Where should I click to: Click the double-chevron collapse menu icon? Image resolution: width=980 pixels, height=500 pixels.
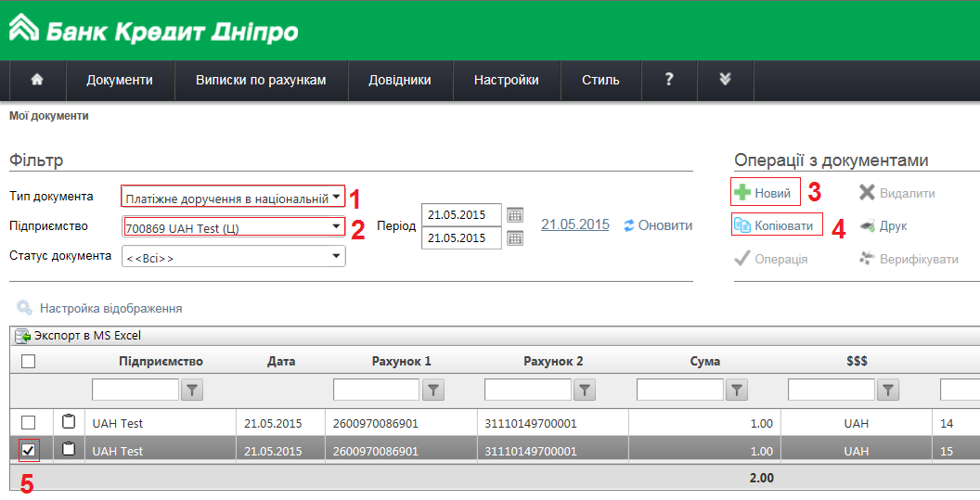click(x=725, y=80)
